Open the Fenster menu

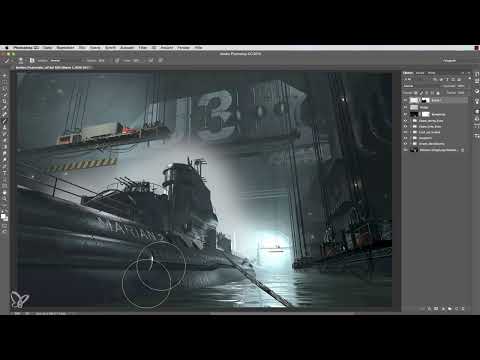click(x=184, y=48)
